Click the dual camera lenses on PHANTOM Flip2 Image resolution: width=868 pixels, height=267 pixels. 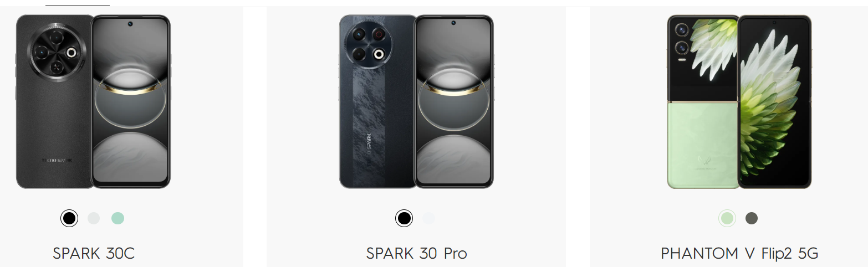coord(681,38)
